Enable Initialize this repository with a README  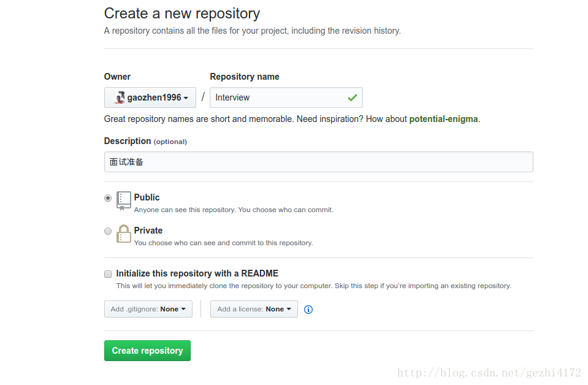click(x=108, y=274)
